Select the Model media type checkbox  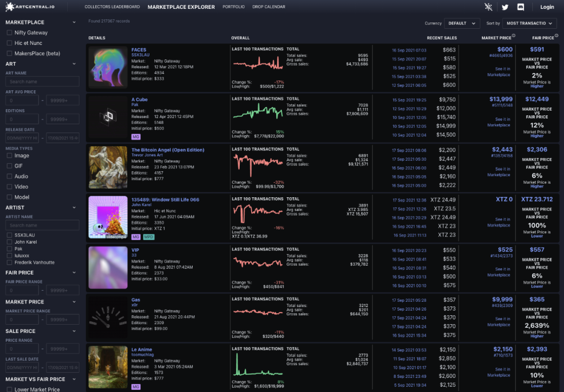coord(9,197)
